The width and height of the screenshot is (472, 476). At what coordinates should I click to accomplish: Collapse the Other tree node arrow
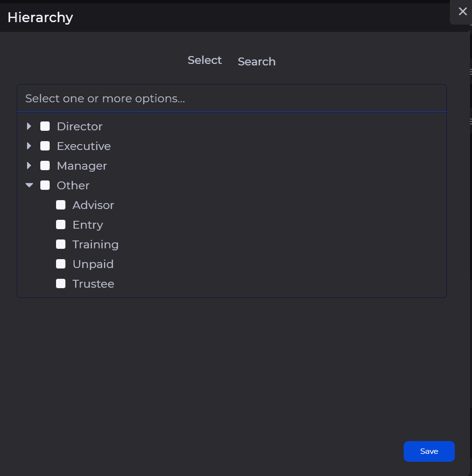pyautogui.click(x=29, y=185)
